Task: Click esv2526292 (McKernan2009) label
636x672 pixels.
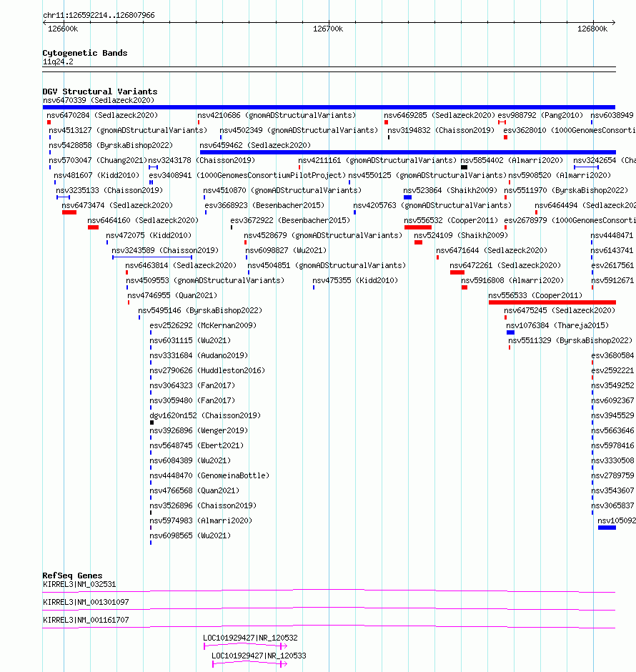Action: pyautogui.click(x=203, y=325)
